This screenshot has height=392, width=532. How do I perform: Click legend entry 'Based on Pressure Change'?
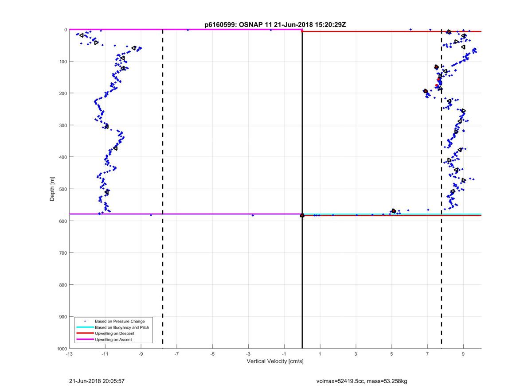click(120, 321)
